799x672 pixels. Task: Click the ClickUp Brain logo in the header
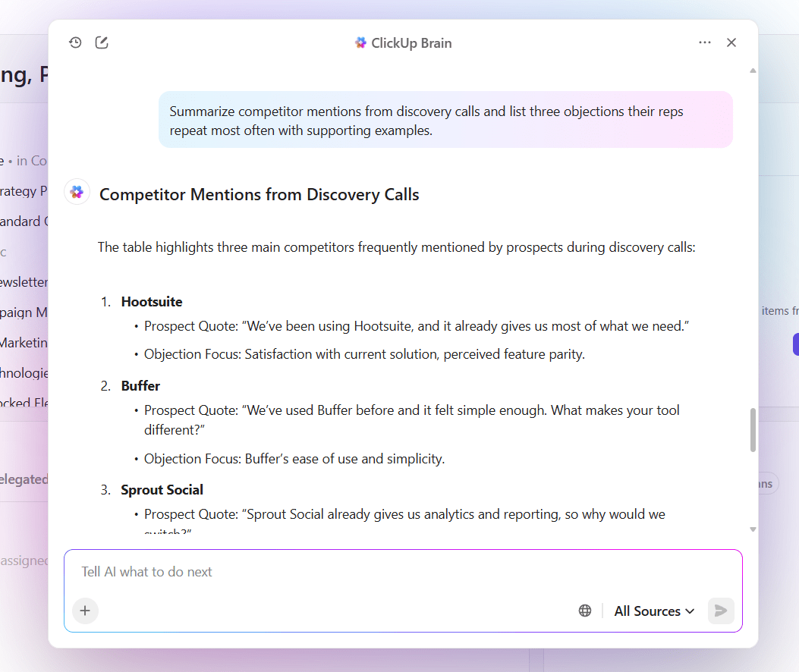(360, 43)
